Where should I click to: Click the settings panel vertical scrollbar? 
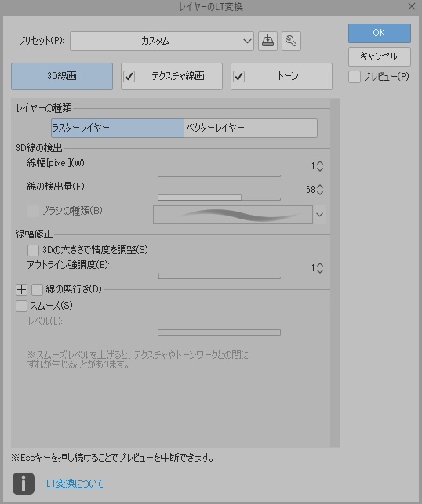click(335, 273)
